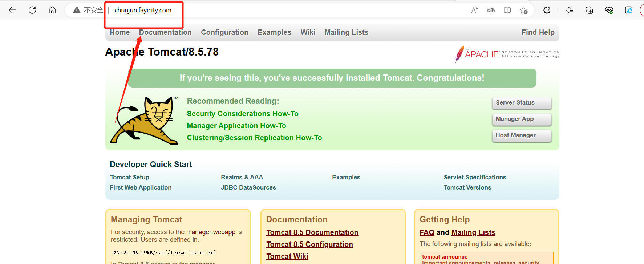Viewport: 644px width, 264px height.
Task: Open the Examples nav item
Action: pyautogui.click(x=274, y=32)
